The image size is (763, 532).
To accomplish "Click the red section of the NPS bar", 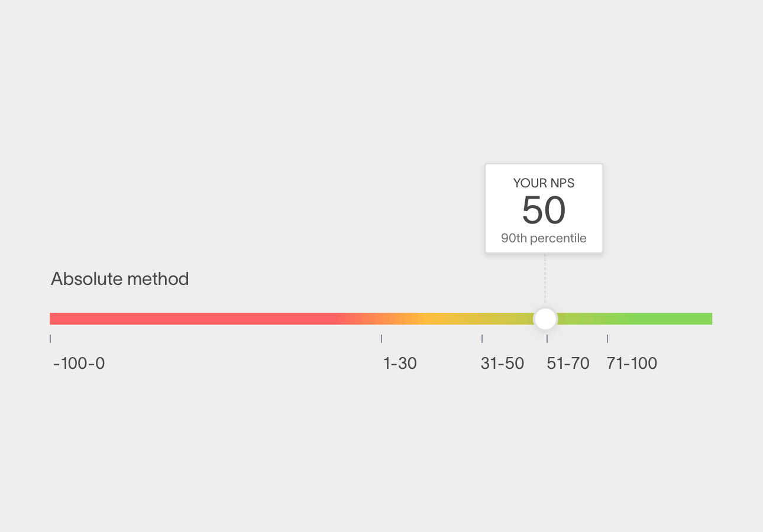I will pos(195,319).
